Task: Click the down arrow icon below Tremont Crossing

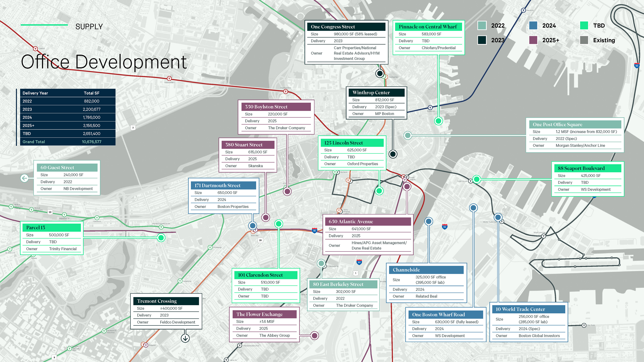Action: click(185, 338)
